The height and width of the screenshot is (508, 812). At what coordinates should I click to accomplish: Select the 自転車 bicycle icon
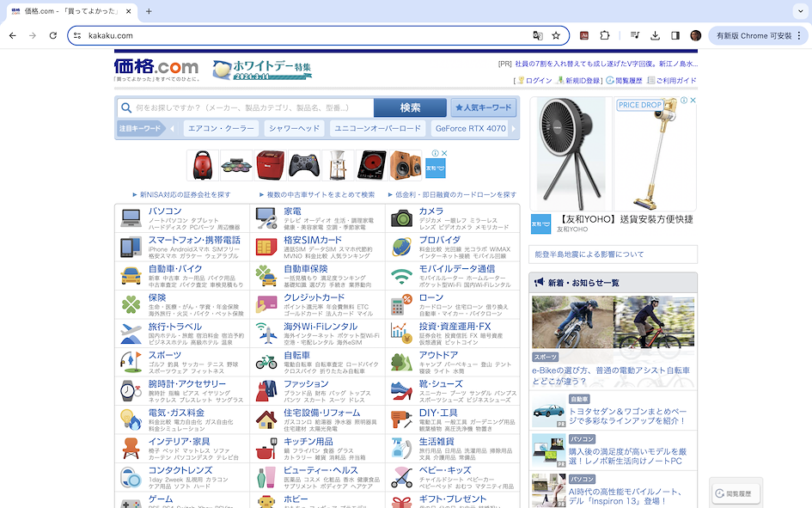point(266,362)
